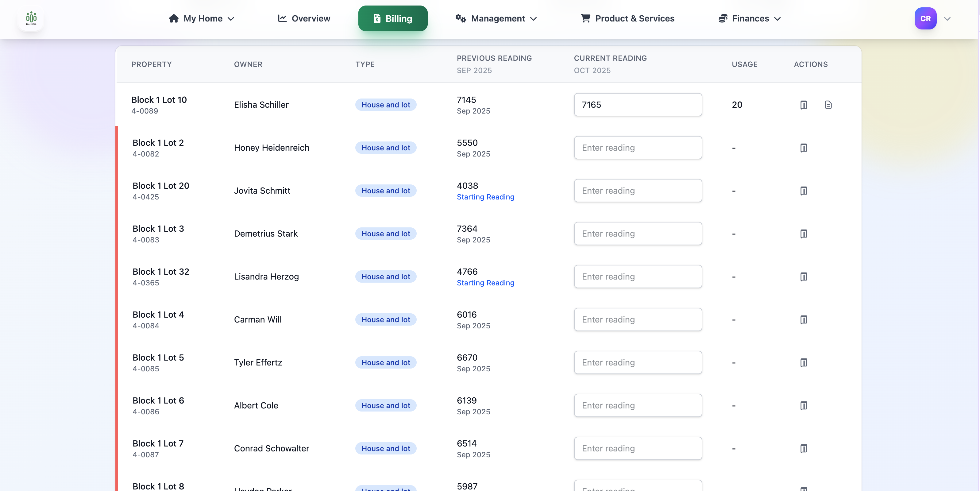The height and width of the screenshot is (491, 980).
Task: Open the Product & Services menu item
Action: point(628,18)
